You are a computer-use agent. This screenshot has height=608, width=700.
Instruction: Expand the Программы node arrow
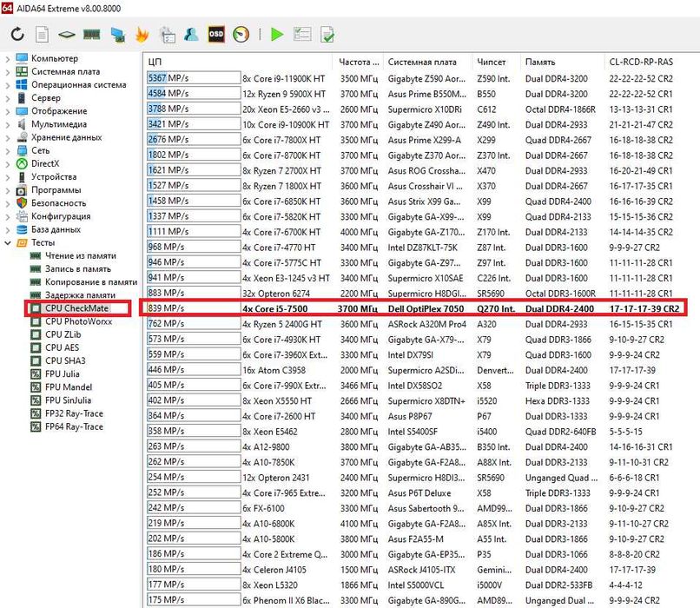7,190
